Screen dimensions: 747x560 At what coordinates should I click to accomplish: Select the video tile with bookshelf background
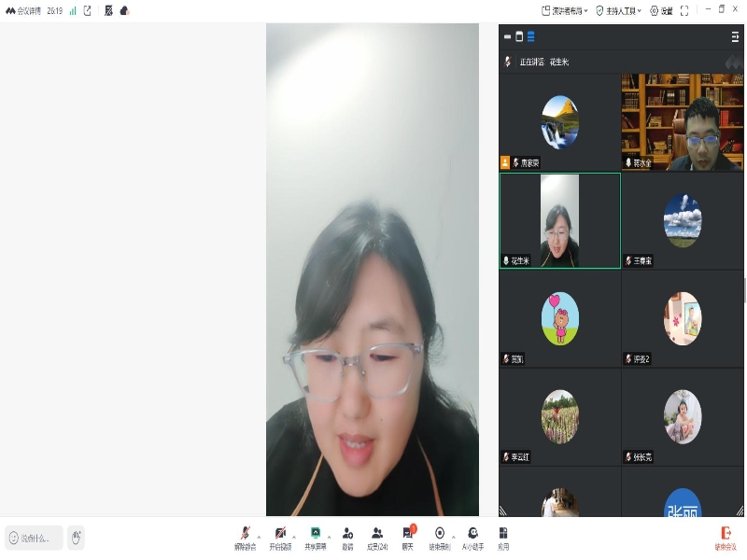[x=683, y=121]
